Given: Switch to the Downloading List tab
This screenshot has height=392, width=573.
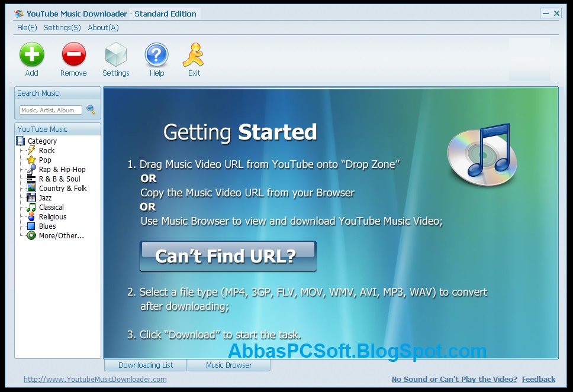Looking at the screenshot, I should [146, 365].
